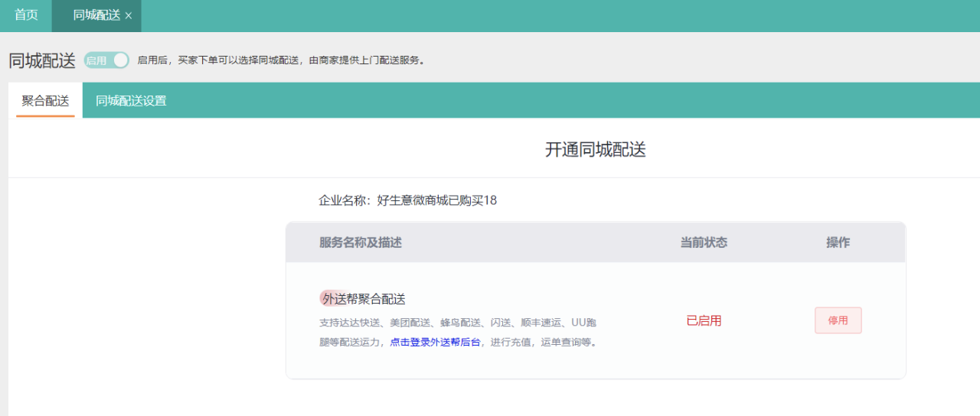Click the 操作 column header
Viewport: 980px width, 416px height.
tap(838, 242)
